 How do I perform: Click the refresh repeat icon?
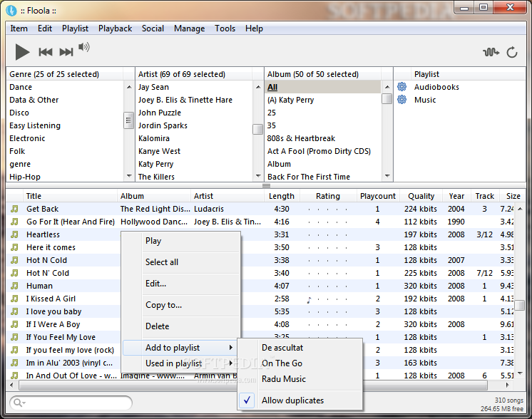(511, 52)
